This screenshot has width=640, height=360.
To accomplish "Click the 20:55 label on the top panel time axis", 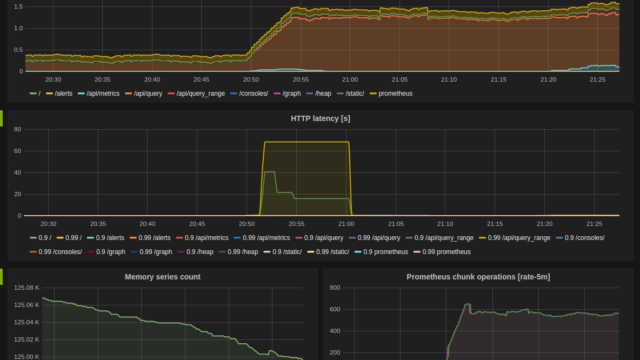I will (x=300, y=80).
